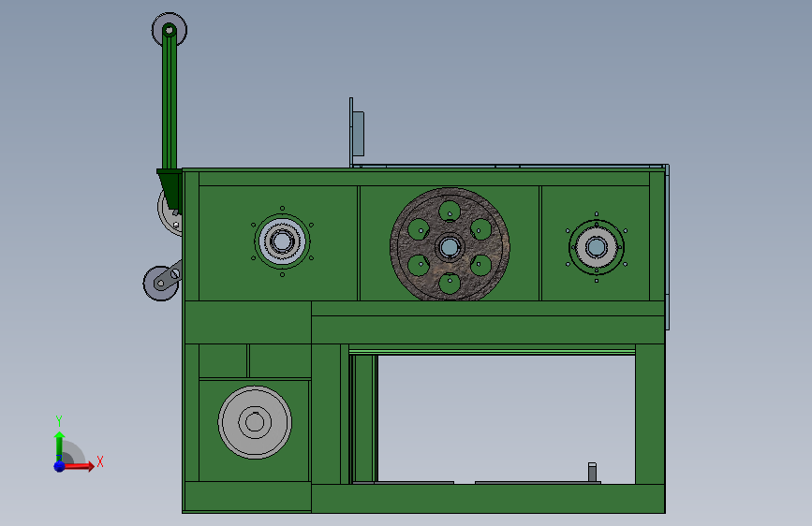The width and height of the screenshot is (812, 526).
Task: Select the small pulley atop the tall pole
Action: tap(170, 30)
